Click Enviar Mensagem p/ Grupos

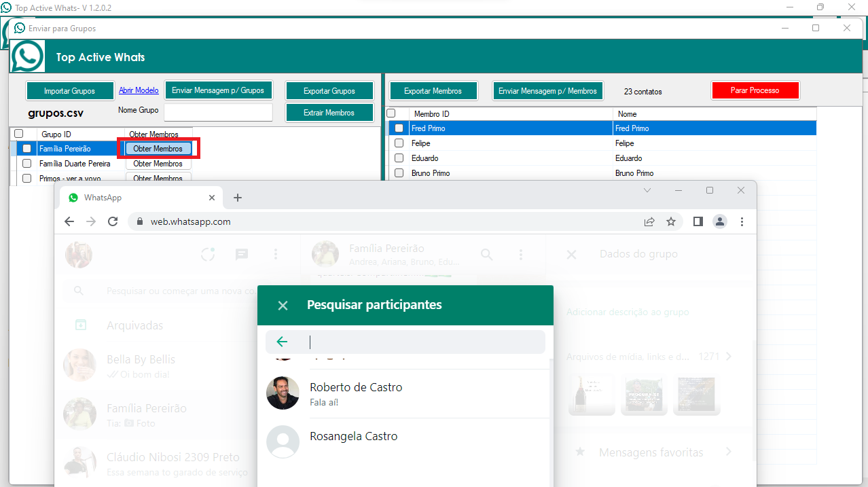218,90
